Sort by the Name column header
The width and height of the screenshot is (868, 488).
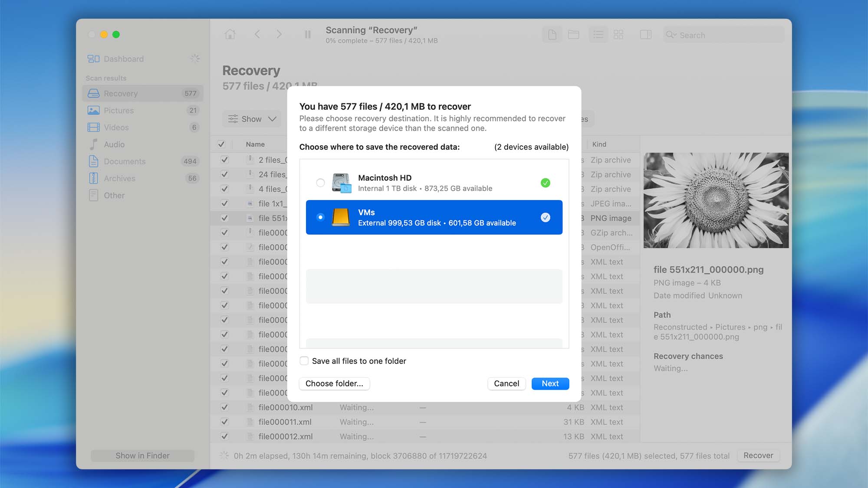[x=255, y=144]
